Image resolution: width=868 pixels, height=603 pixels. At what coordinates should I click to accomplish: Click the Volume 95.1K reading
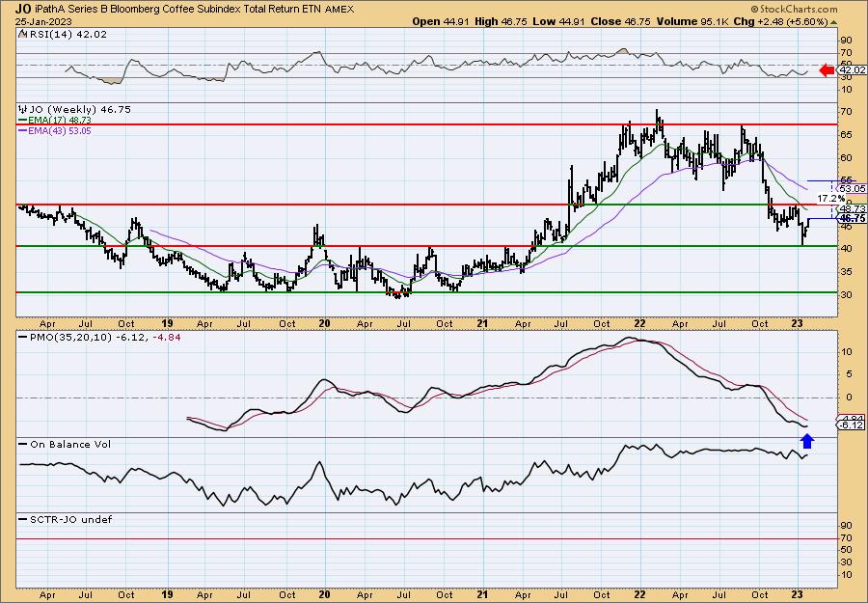pyautogui.click(x=692, y=21)
